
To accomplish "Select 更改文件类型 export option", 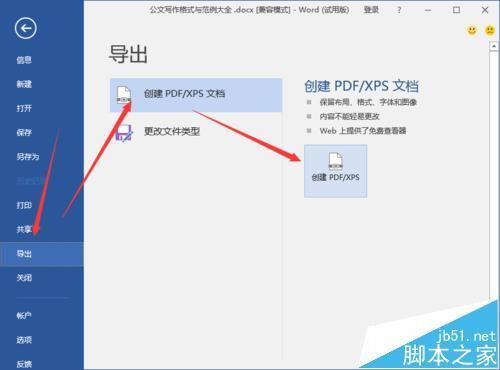I will pyautogui.click(x=196, y=132).
